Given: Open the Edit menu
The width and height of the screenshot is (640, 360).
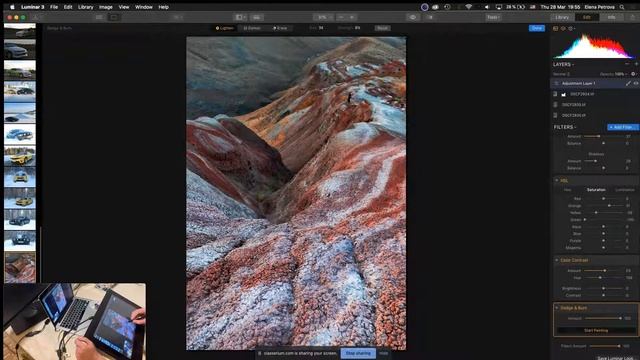Looking at the screenshot, I should (x=68, y=7).
